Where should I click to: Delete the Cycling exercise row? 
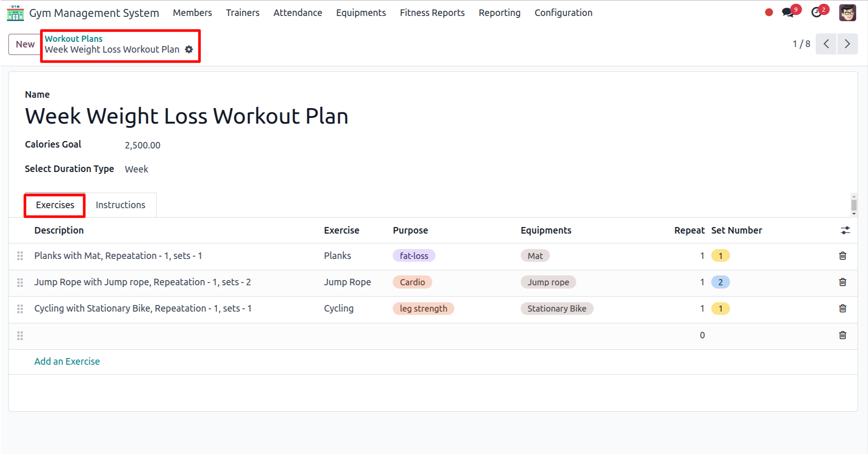pos(843,308)
